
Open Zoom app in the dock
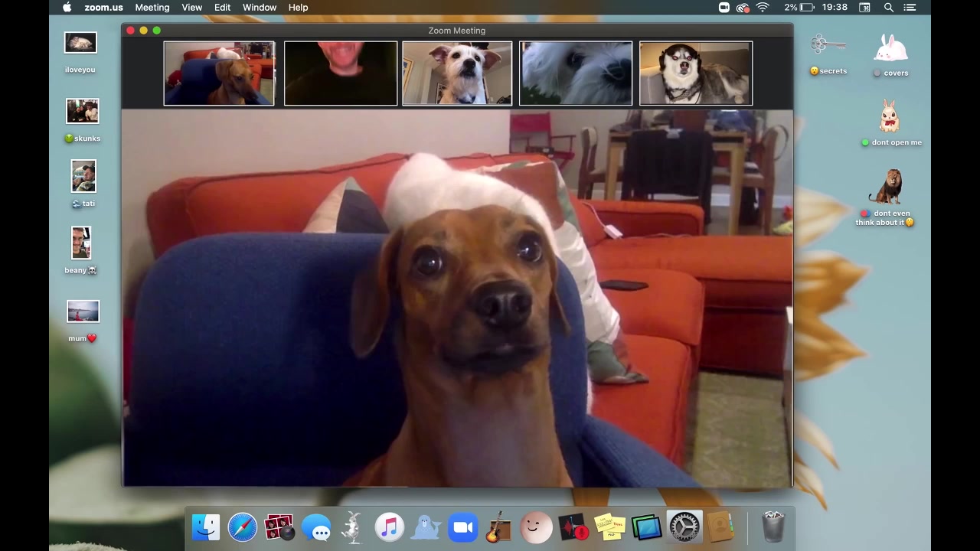[462, 527]
